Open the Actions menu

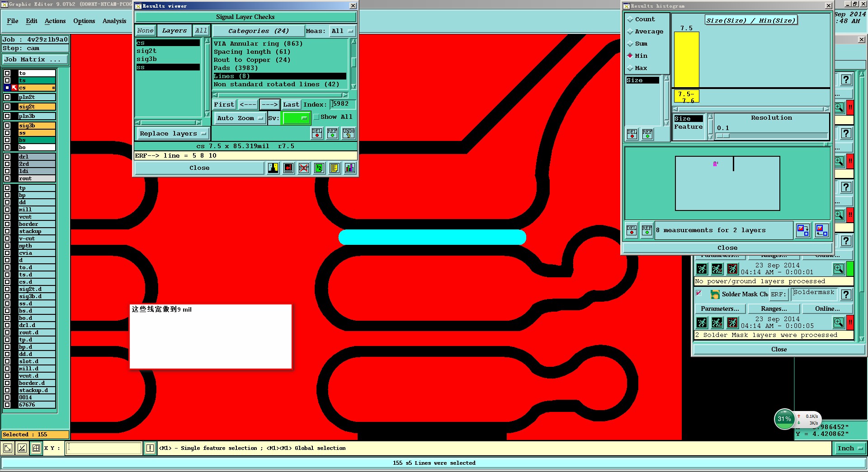(x=55, y=21)
